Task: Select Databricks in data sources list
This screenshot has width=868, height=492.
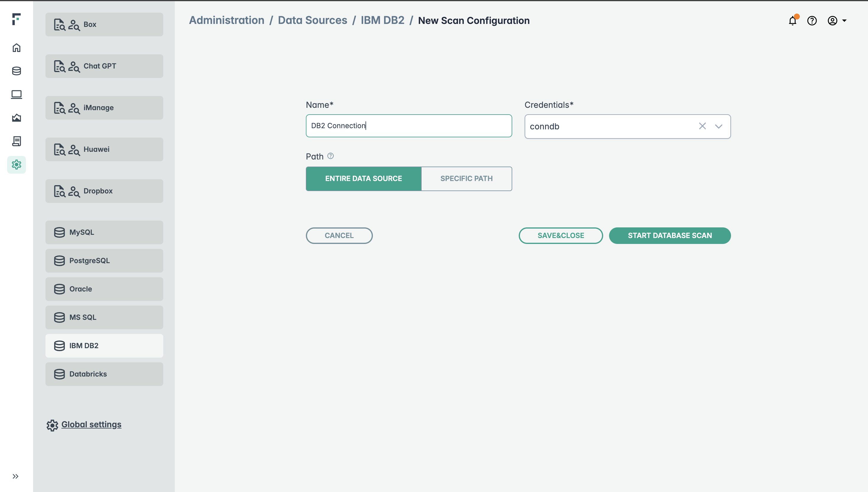Action: (x=104, y=374)
